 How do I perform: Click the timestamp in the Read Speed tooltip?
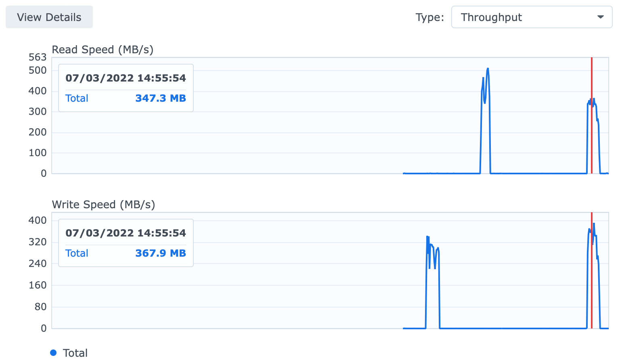tap(126, 78)
